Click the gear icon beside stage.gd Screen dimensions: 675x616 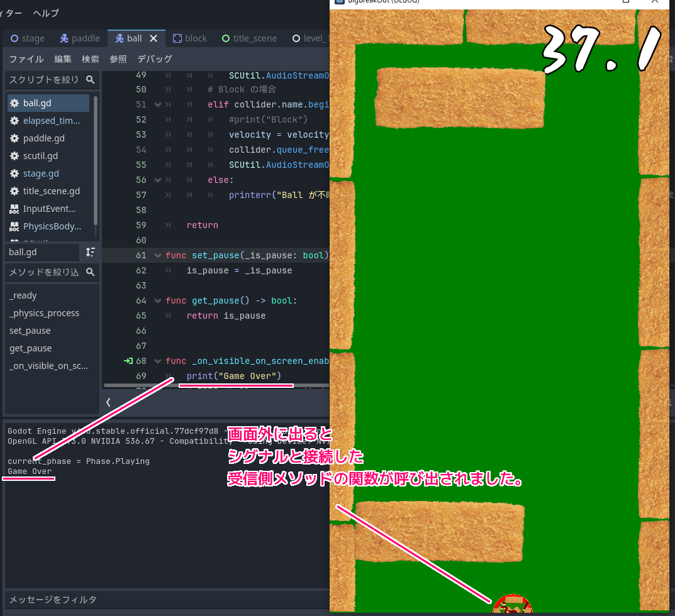(14, 173)
